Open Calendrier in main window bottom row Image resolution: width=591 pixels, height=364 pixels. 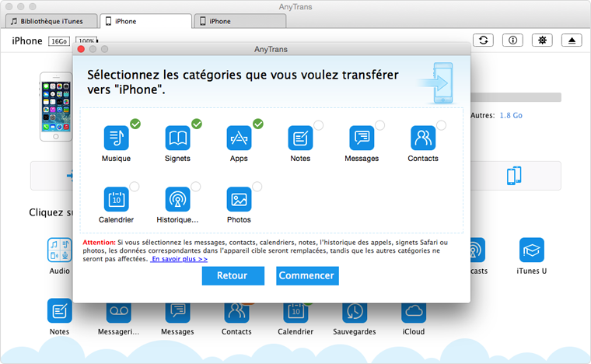click(295, 313)
